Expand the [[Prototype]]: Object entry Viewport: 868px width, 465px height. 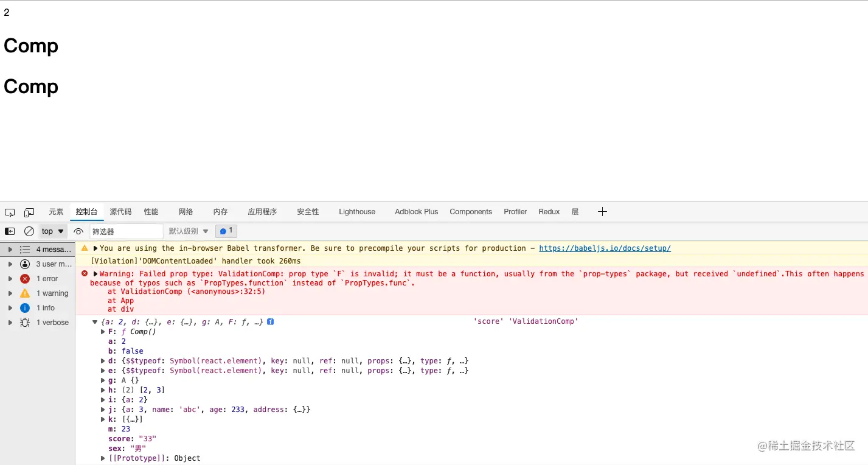tap(103, 458)
